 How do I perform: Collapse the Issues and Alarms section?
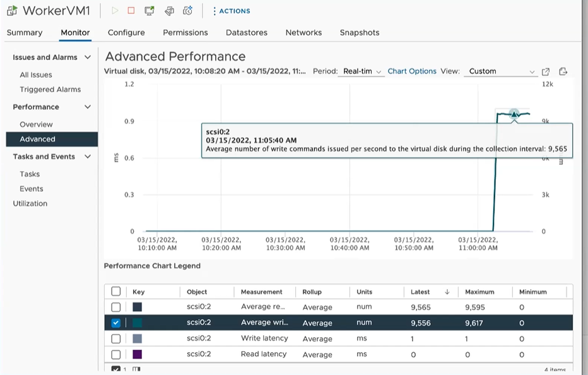(x=88, y=57)
